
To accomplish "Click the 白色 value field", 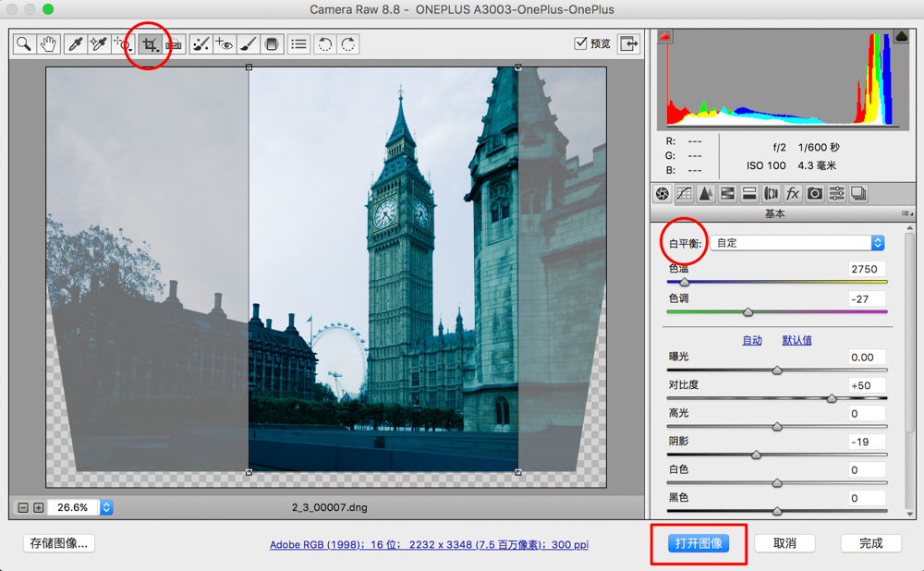I will coord(867,470).
